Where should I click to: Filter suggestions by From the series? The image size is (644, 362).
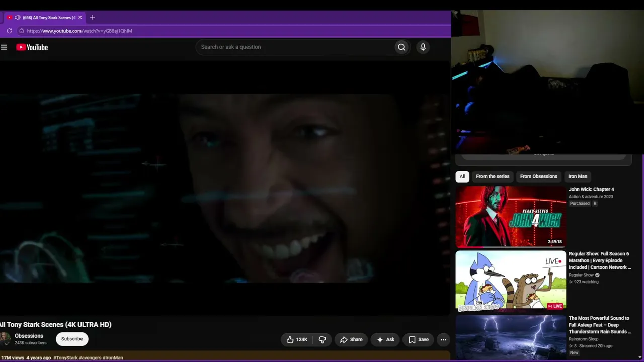pos(493,176)
